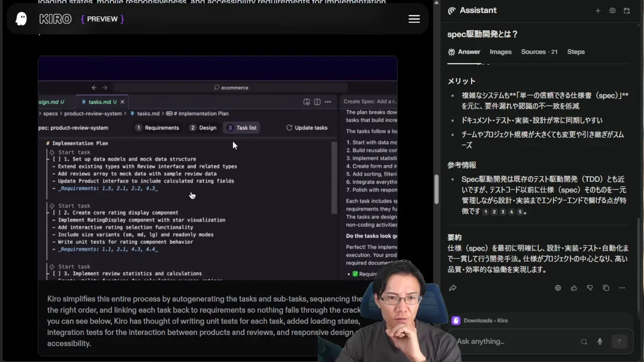This screenshot has width=644, height=362.
Task: Click checkbox for task 1 'Set up data models'
Action: pos(56,159)
